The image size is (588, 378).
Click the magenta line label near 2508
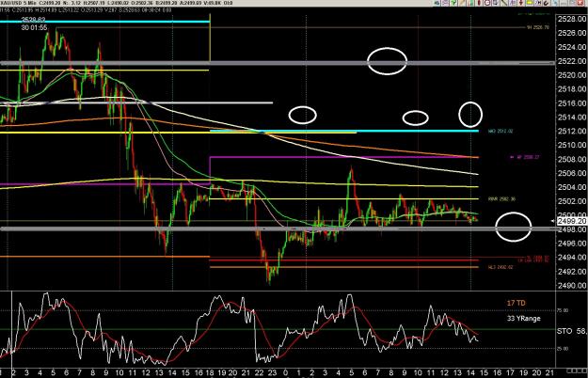[x=525, y=157]
